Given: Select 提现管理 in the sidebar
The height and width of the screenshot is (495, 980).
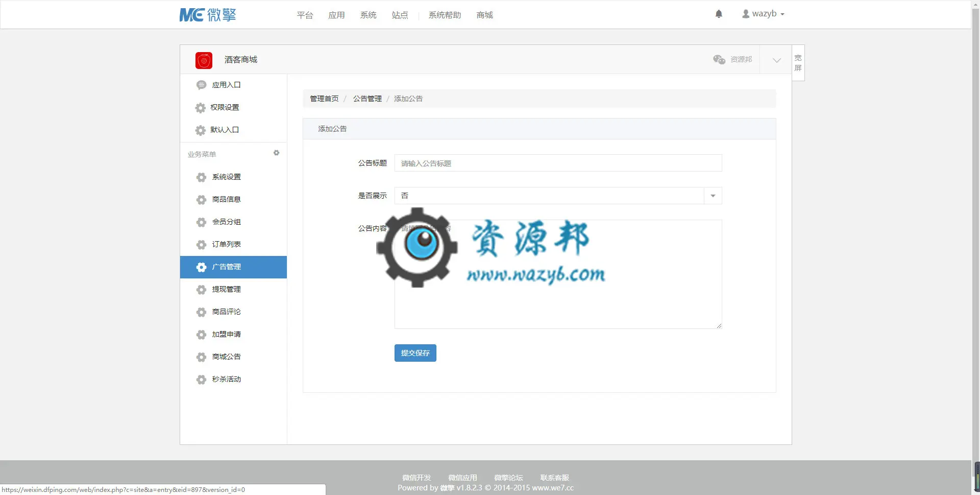Looking at the screenshot, I should click(x=233, y=289).
